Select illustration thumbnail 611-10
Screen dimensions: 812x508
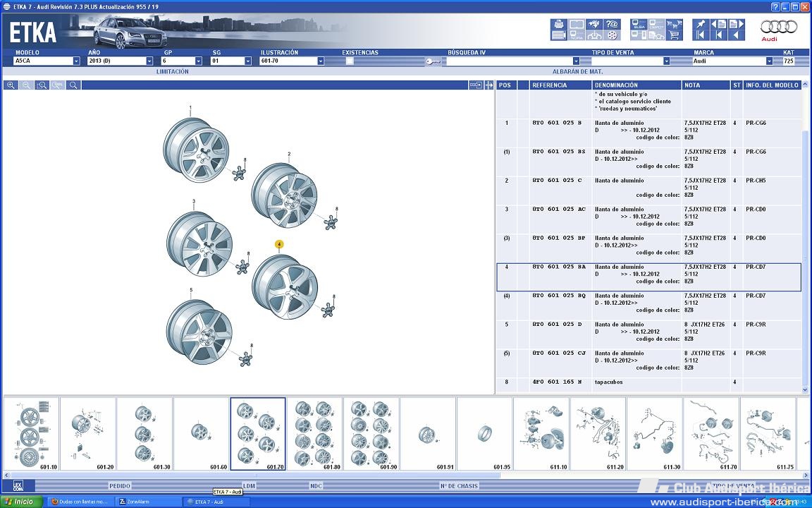(541, 434)
